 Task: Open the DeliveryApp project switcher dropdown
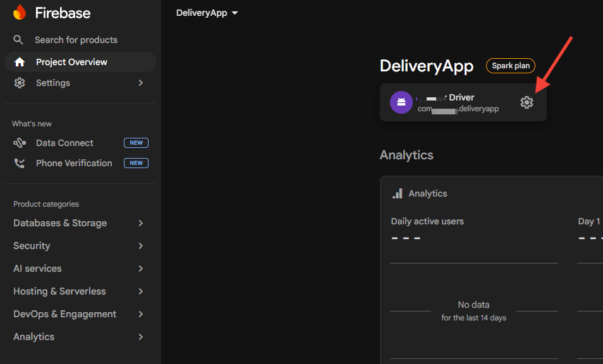click(207, 13)
